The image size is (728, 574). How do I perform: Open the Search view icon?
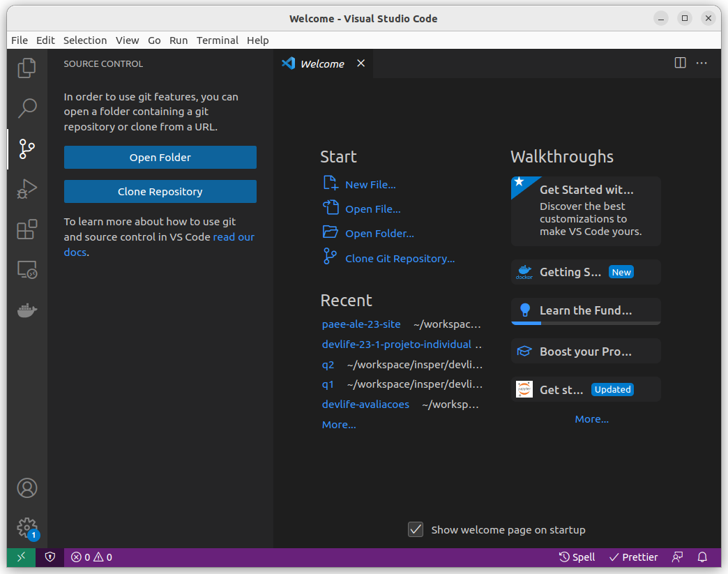coord(27,108)
